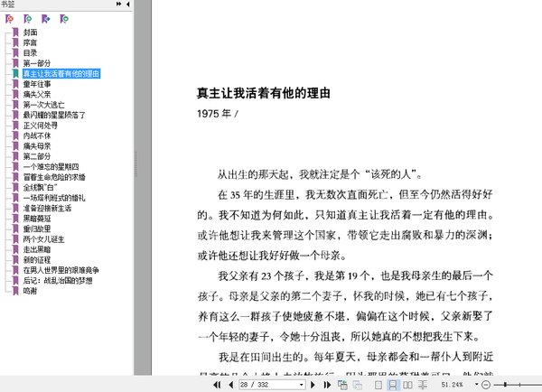
Task: Click the add bookmark icon with green plus
Action: (28, 19)
